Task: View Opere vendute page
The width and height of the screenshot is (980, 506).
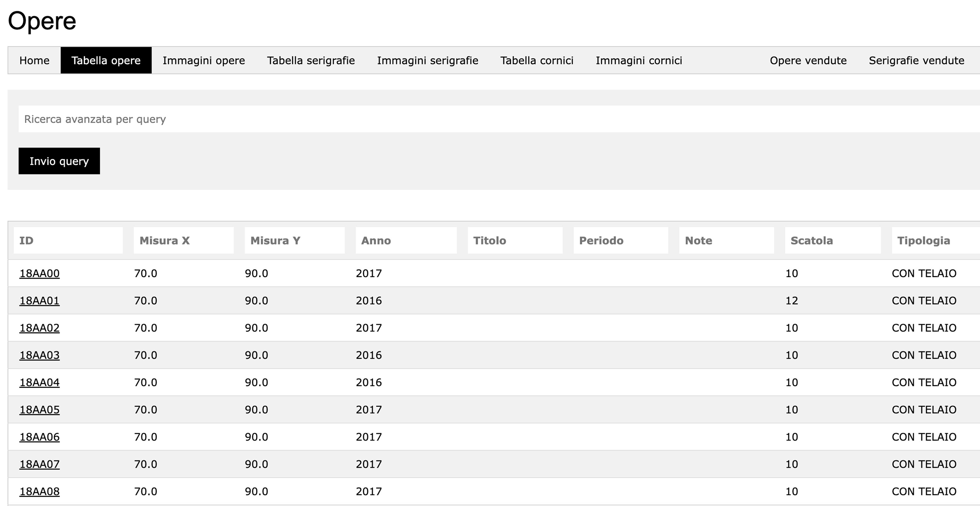Action: click(x=808, y=61)
